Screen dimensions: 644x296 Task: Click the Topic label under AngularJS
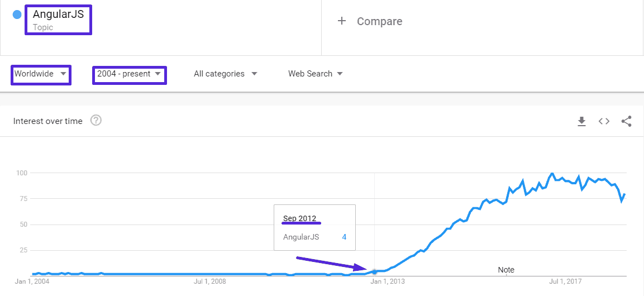pos(43,27)
